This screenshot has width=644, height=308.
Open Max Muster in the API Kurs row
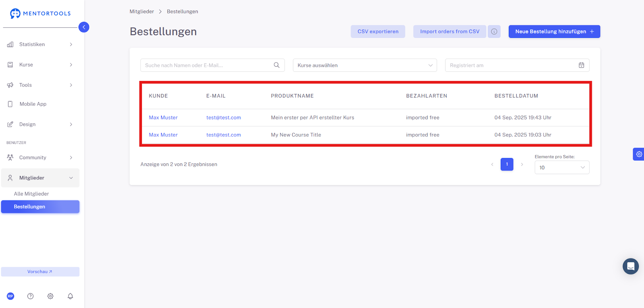pyautogui.click(x=163, y=118)
